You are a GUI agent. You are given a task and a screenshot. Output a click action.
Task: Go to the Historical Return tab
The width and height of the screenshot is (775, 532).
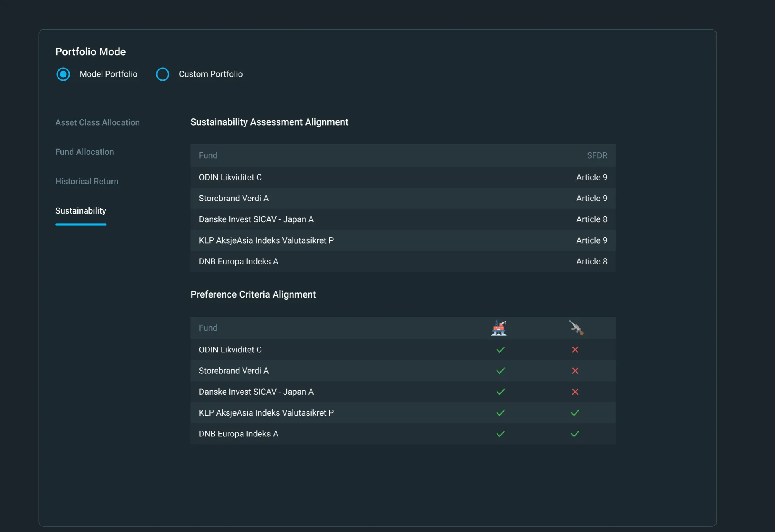[x=87, y=181]
